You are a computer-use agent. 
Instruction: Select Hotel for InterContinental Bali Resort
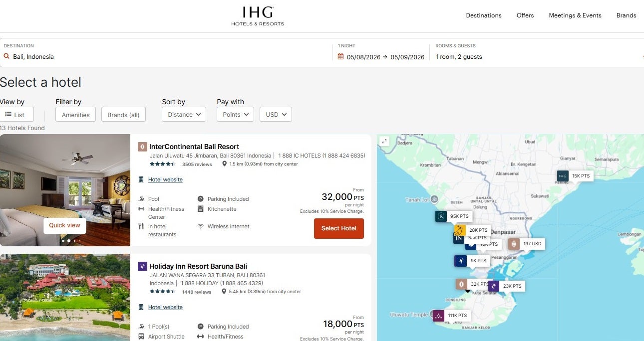coord(339,228)
